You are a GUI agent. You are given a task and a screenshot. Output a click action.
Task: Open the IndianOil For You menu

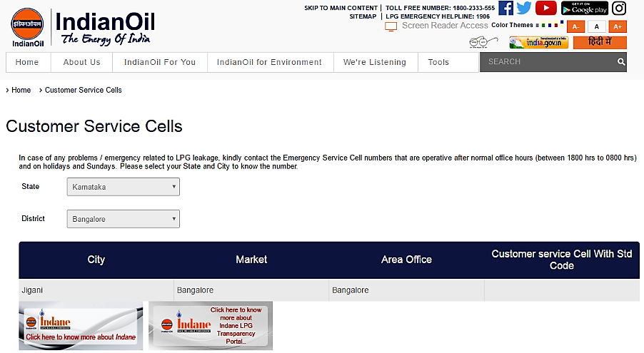click(160, 62)
